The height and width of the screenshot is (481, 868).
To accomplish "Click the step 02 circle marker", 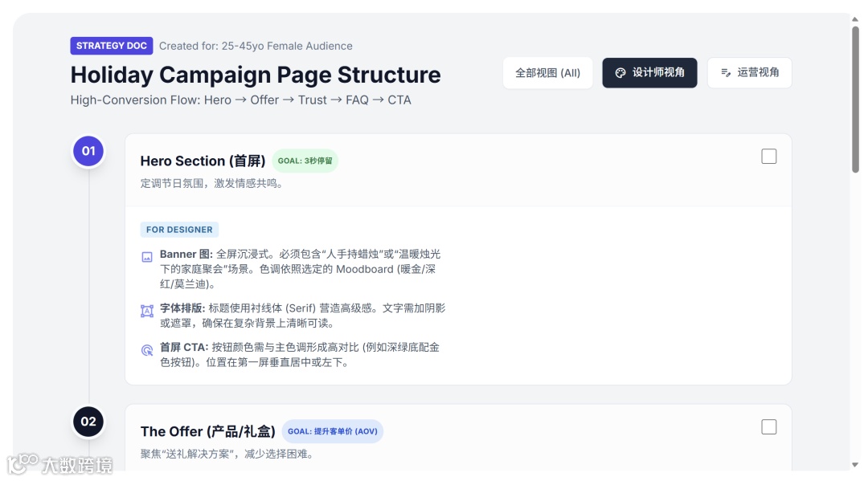I will (88, 422).
